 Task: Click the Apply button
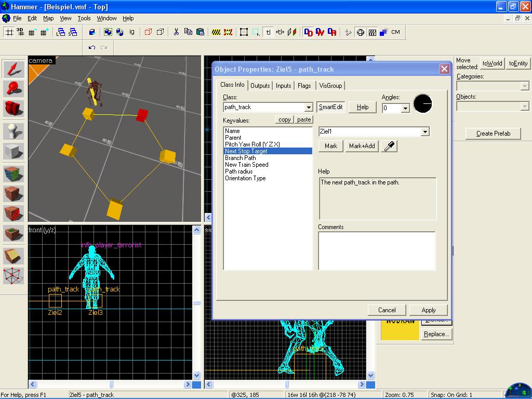click(x=428, y=310)
